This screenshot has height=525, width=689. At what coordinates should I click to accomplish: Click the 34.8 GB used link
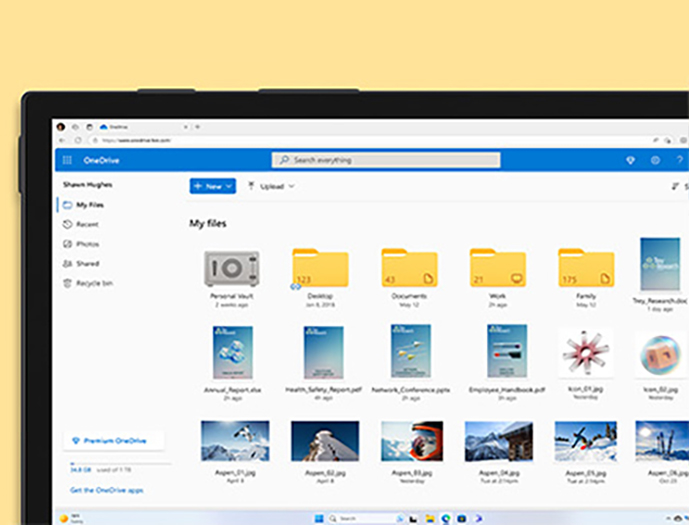81,470
